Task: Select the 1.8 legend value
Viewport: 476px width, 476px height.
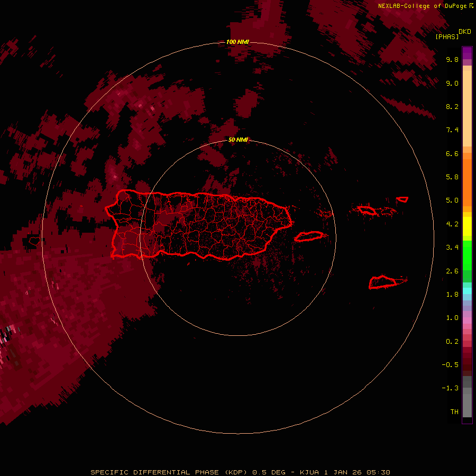Action: point(452,295)
